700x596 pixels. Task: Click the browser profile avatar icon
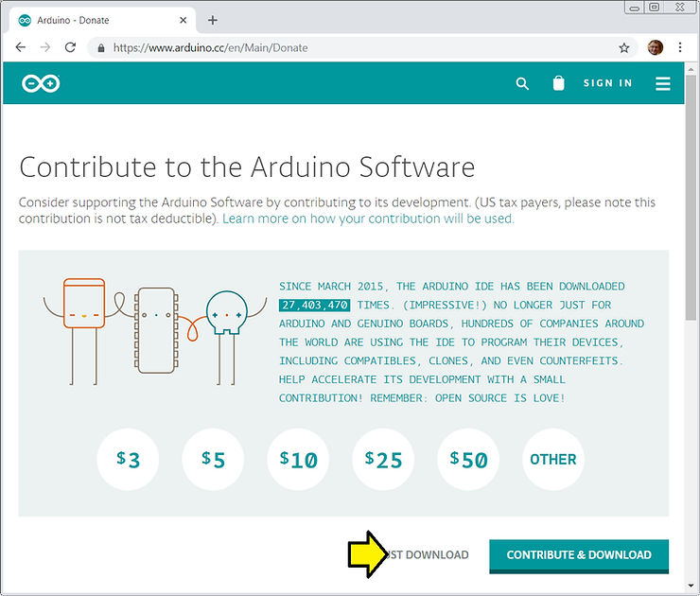tap(656, 47)
